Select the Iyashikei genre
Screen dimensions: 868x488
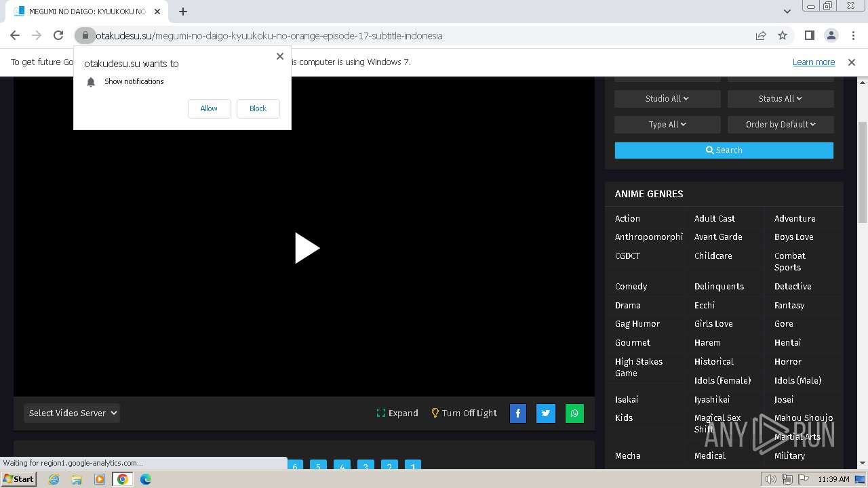coord(712,399)
